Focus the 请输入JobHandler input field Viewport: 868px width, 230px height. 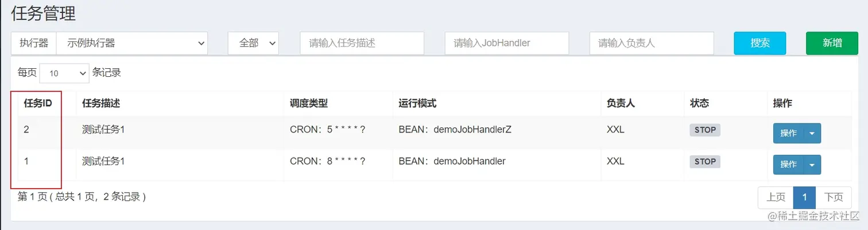click(x=506, y=43)
